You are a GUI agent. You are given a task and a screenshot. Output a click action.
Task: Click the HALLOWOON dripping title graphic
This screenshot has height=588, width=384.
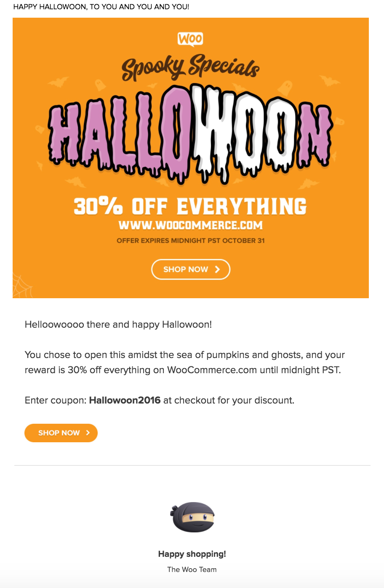tap(191, 135)
